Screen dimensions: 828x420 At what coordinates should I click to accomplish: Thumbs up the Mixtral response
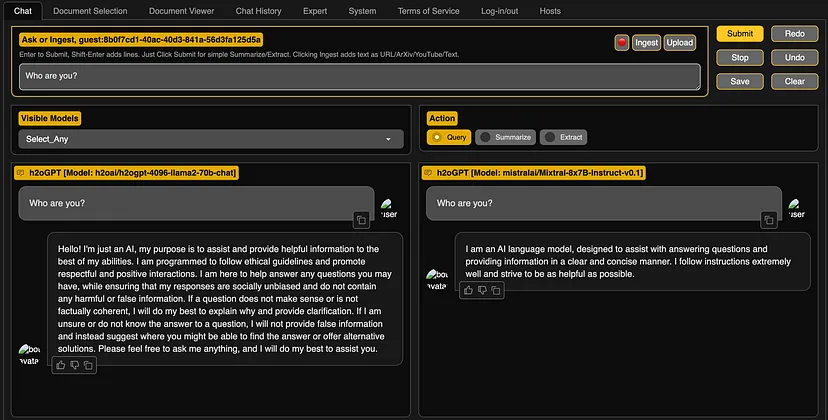coord(469,290)
